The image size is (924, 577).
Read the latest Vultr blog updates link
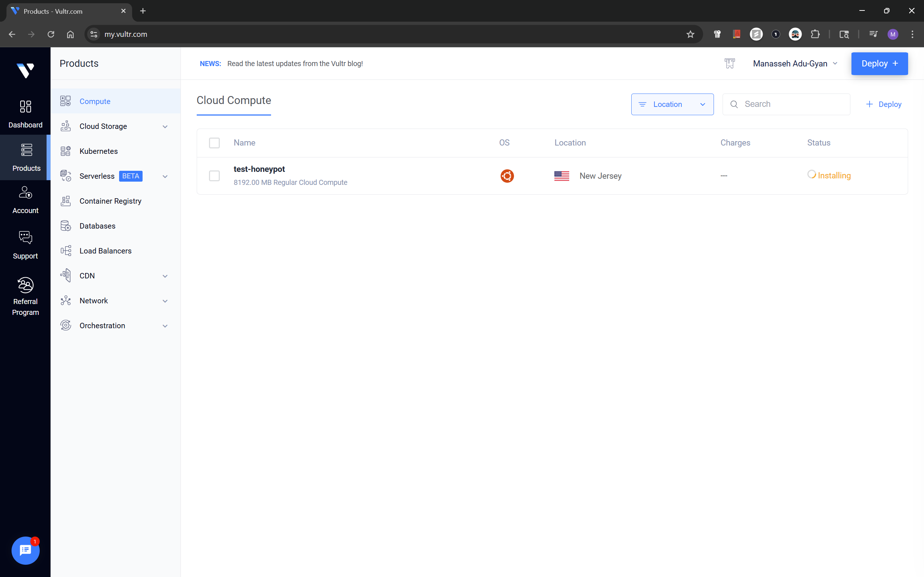point(295,64)
